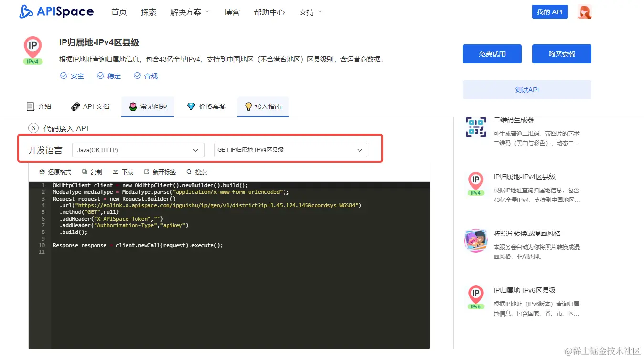Click the 价格套餐 diamond icon

191,106
